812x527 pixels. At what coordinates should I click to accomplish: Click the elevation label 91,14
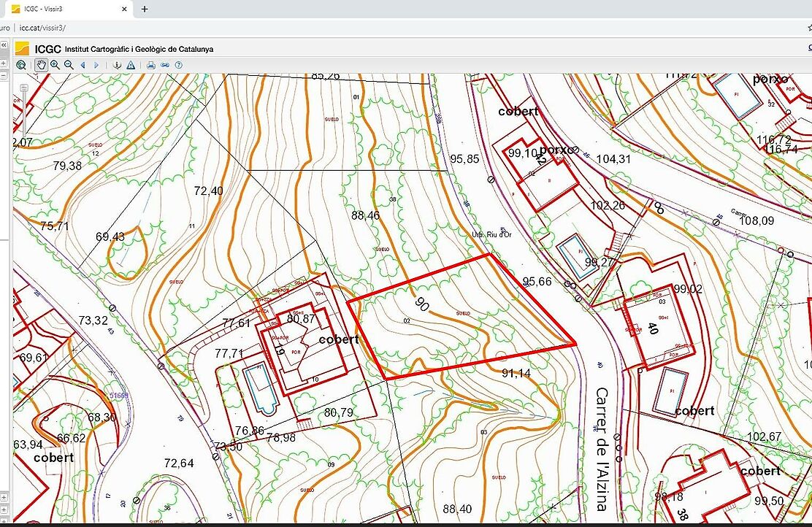pyautogui.click(x=516, y=373)
